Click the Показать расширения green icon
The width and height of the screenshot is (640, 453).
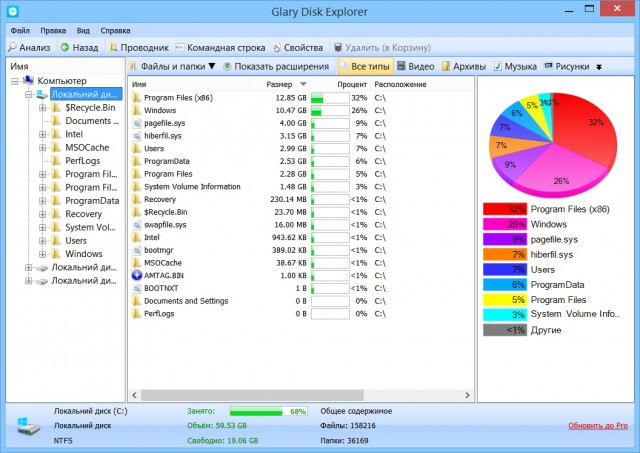[x=227, y=66]
